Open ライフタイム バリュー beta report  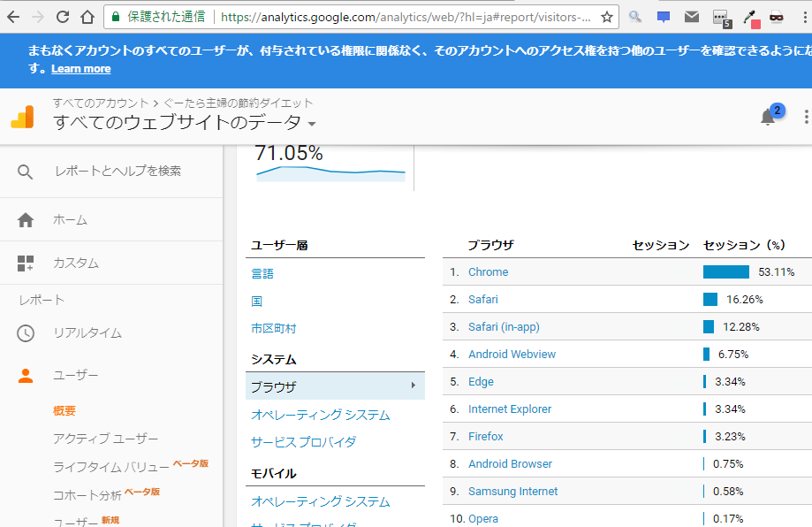(x=110, y=467)
